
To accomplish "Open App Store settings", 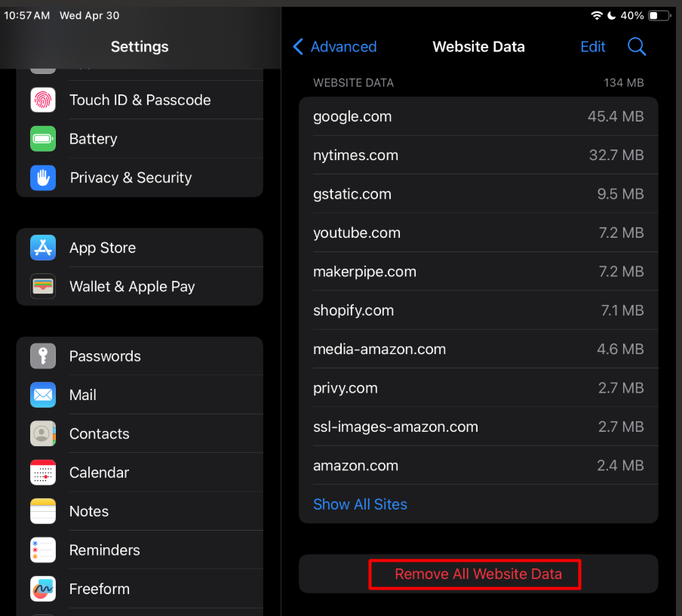I will point(140,248).
